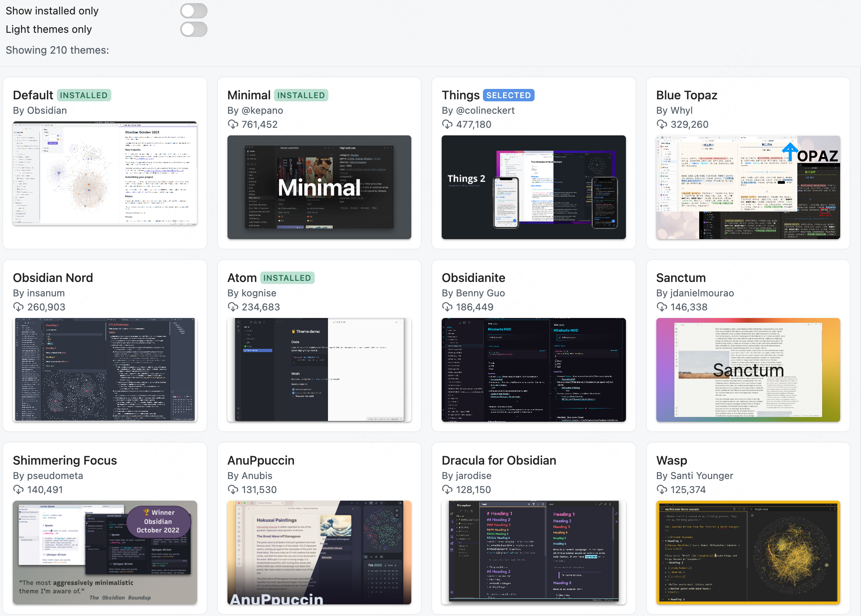Click author text By jdanielmourao

(695, 293)
